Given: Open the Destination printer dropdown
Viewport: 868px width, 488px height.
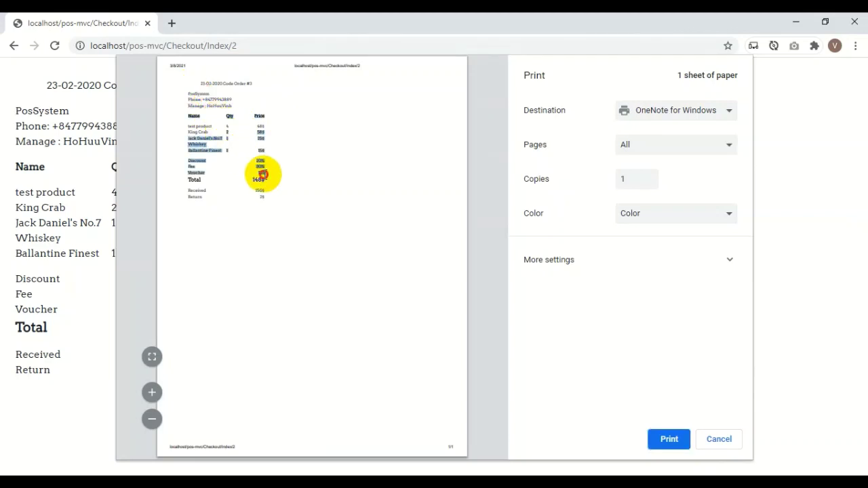Looking at the screenshot, I should [x=675, y=110].
